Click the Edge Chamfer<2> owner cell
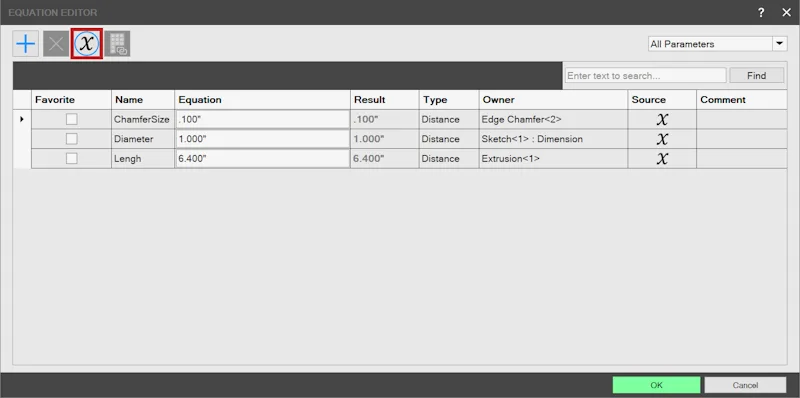 pos(554,119)
